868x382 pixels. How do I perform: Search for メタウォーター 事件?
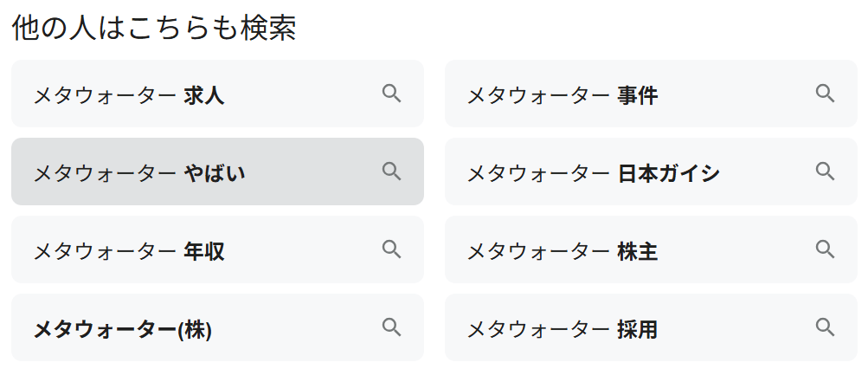563,94
